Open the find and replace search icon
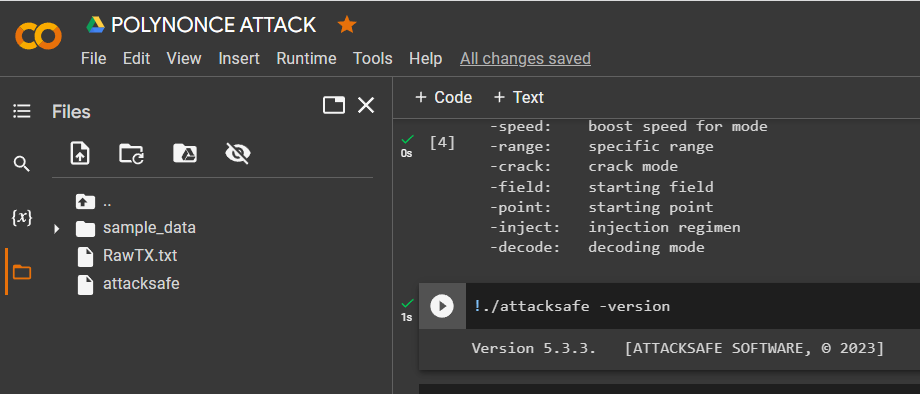Screen dimensions: 920x394 tap(22, 164)
